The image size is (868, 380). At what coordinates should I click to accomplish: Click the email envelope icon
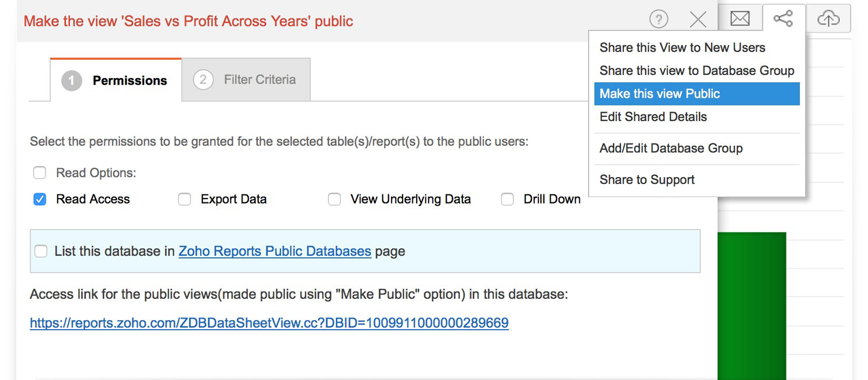[x=740, y=19]
